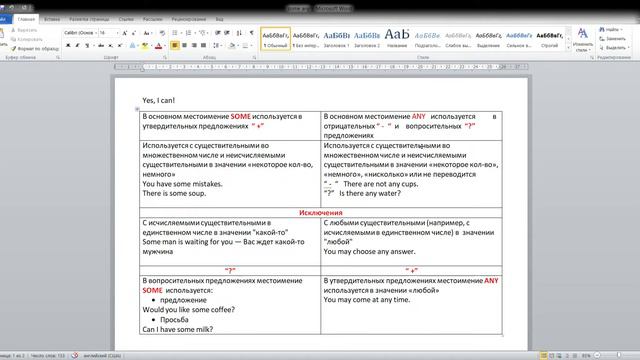Apply the Normal (Обычный) style
This screenshot has height=360, width=640.
click(x=276, y=39)
